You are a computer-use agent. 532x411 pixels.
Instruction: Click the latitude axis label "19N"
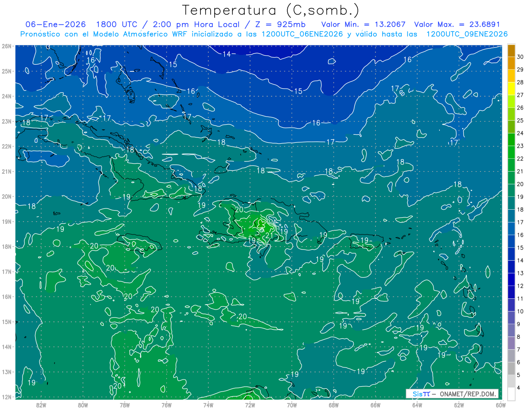tap(7, 221)
